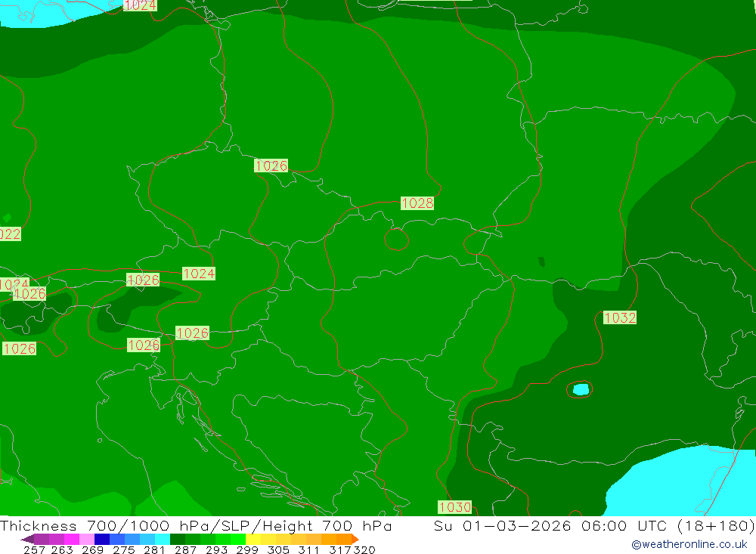Click legend value 269
Image resolution: width=756 pixels, height=554 pixels.
point(92,550)
